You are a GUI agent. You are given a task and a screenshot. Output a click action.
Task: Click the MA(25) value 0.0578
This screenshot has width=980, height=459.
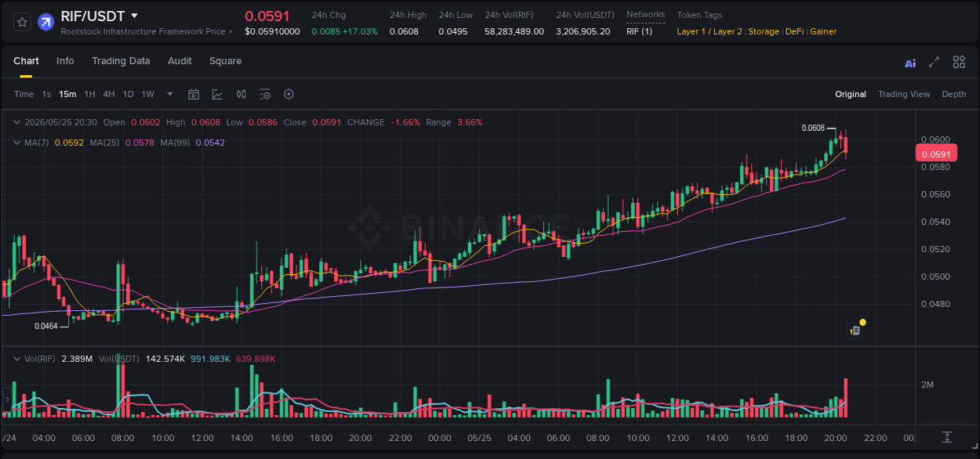(141, 143)
